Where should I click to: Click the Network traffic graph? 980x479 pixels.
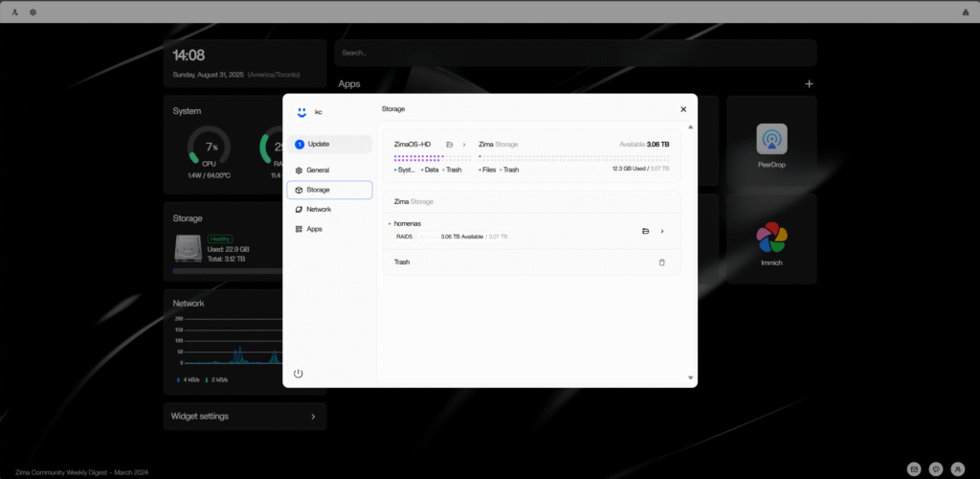(228, 341)
